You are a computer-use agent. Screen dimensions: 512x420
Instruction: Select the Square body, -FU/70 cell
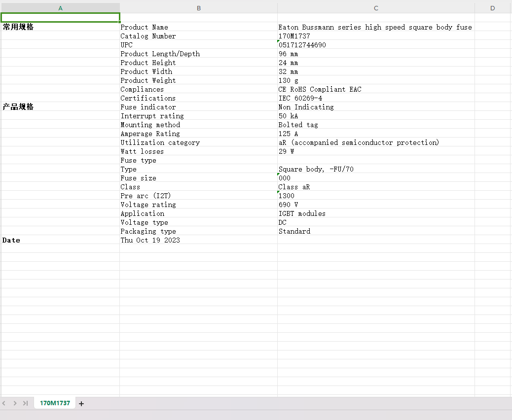click(x=376, y=169)
